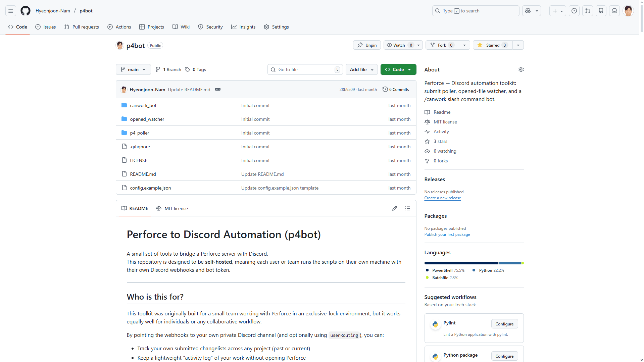Viewport: 644px width, 362px height.
Task: Click the GitHub home logo
Action: click(25, 11)
